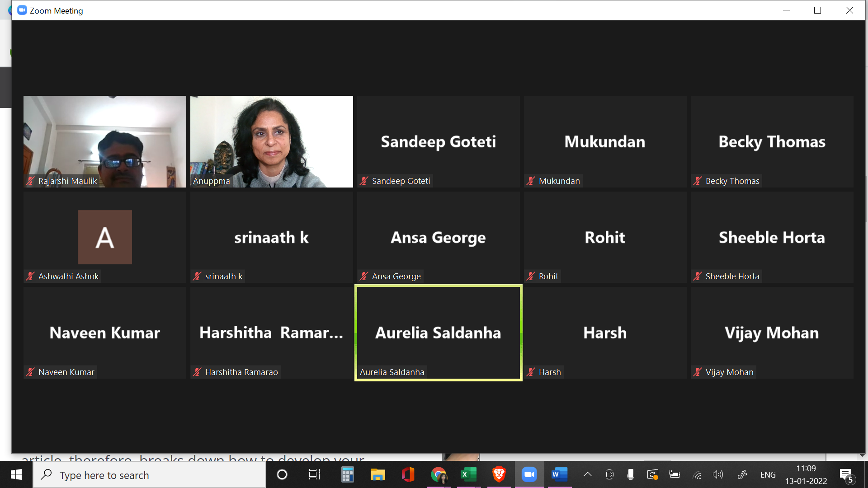Launch the Calculator from the taskbar
868x488 pixels.
point(347,474)
